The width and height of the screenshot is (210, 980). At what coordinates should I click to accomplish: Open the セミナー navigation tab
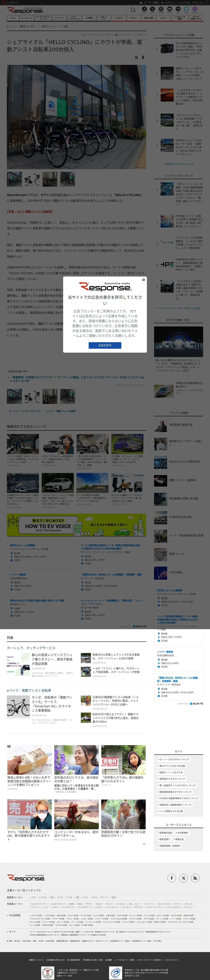click(134, 18)
